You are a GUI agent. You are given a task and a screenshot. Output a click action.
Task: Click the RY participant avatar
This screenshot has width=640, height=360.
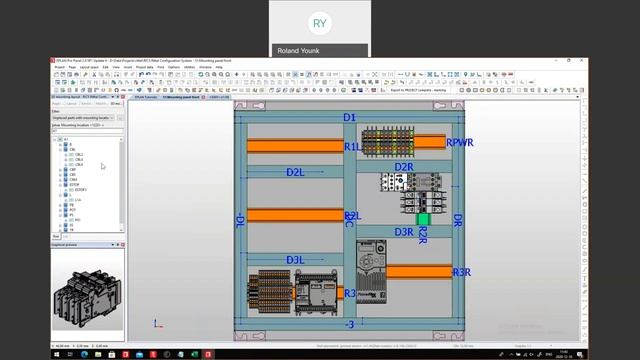point(320,23)
